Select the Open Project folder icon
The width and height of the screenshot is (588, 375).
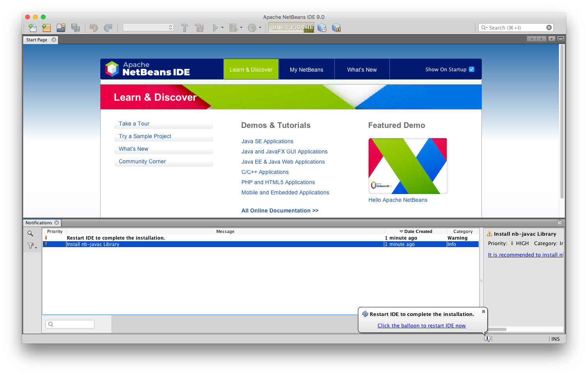click(x=61, y=28)
